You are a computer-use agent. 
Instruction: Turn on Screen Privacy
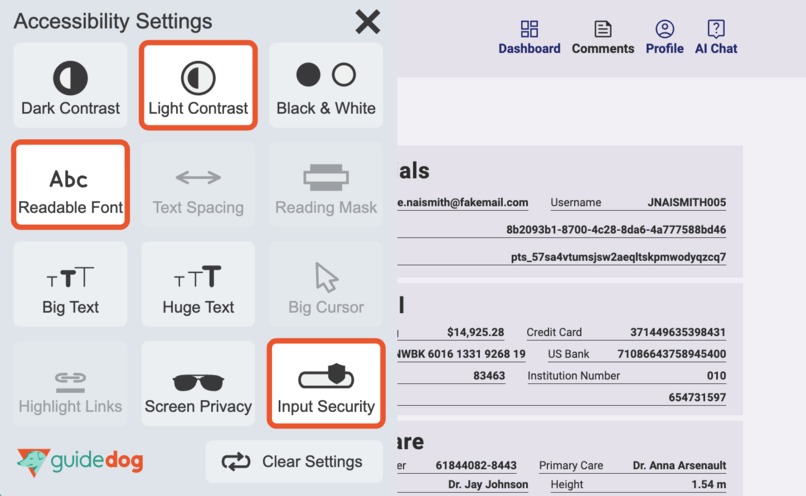pyautogui.click(x=198, y=383)
